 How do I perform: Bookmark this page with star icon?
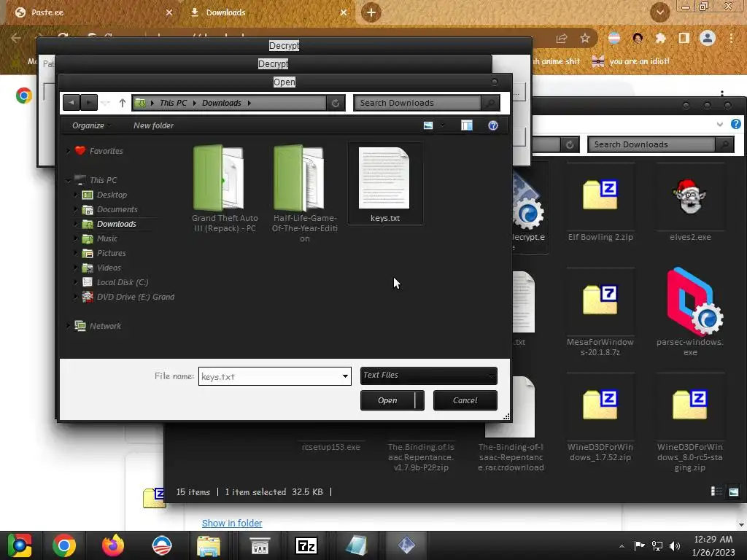pyautogui.click(x=585, y=38)
